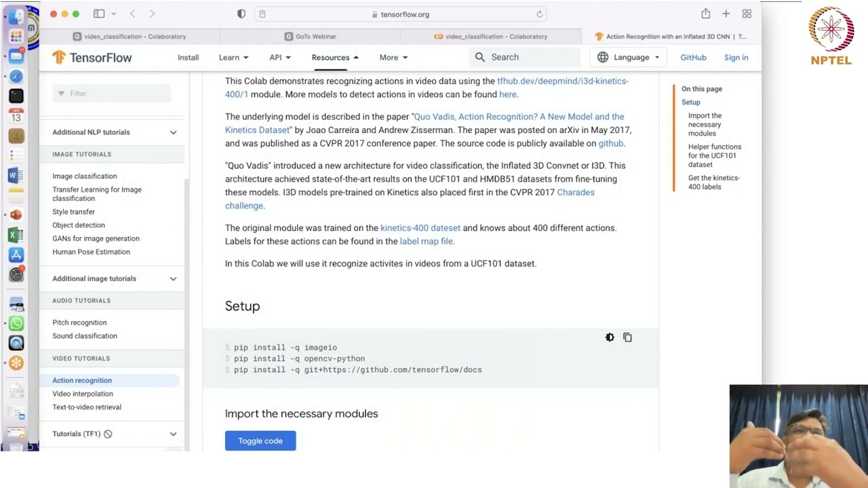This screenshot has height=488, width=868.
Task: Switch to video_classification tab with gray icon
Action: (x=130, y=37)
